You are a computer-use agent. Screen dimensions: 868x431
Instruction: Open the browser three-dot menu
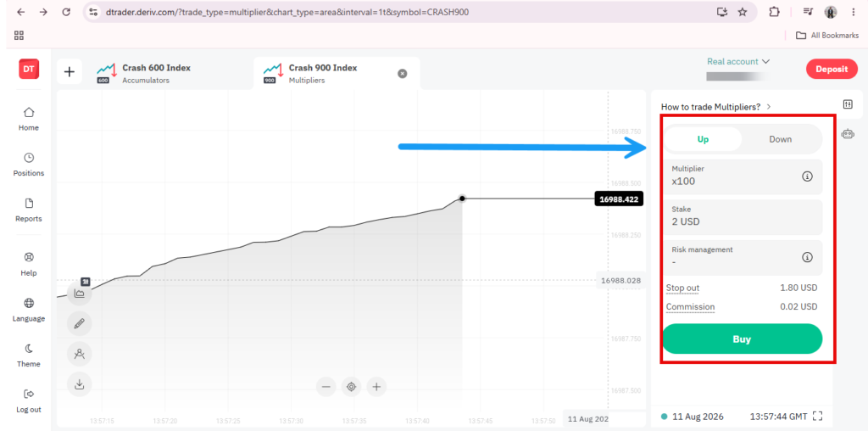[853, 12]
